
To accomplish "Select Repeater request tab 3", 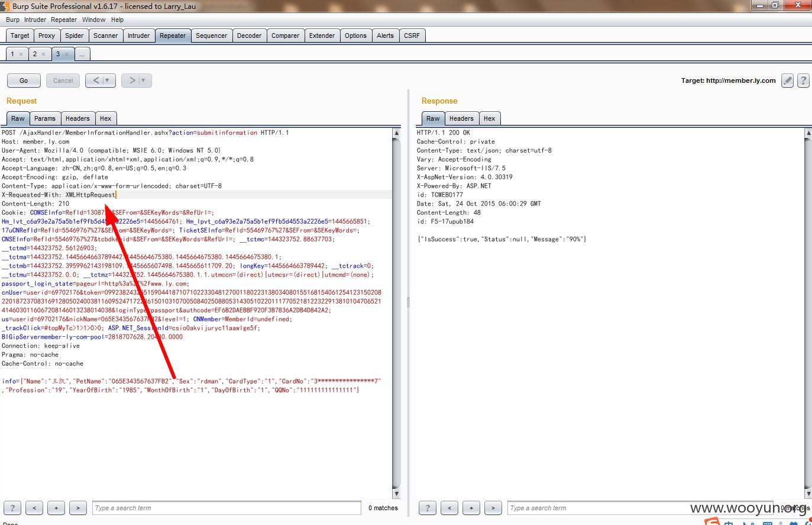I will pyautogui.click(x=58, y=54).
